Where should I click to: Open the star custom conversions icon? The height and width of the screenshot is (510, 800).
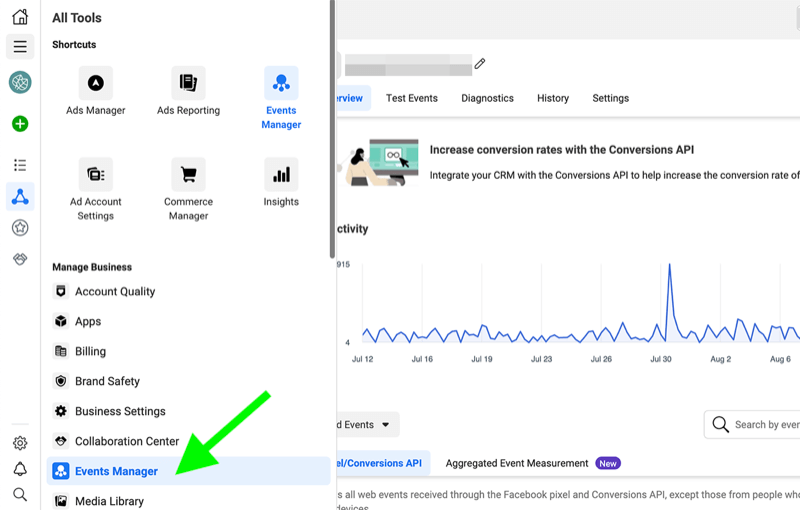pyautogui.click(x=20, y=227)
